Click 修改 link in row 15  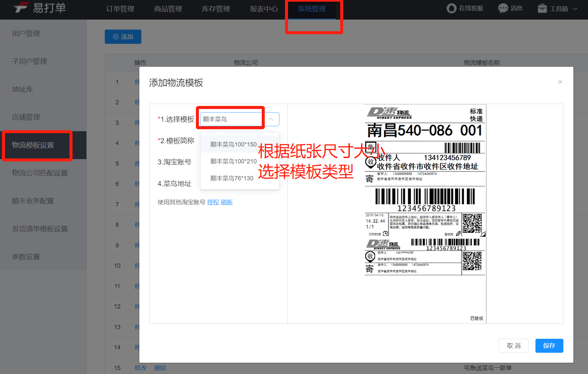click(141, 368)
